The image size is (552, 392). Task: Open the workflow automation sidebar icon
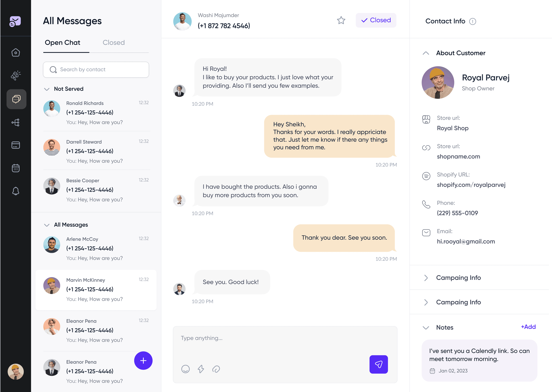click(16, 122)
